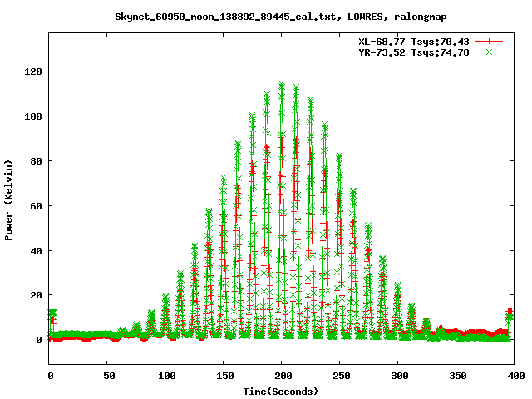
Task: Click the plot title text at top
Action: [281, 17]
